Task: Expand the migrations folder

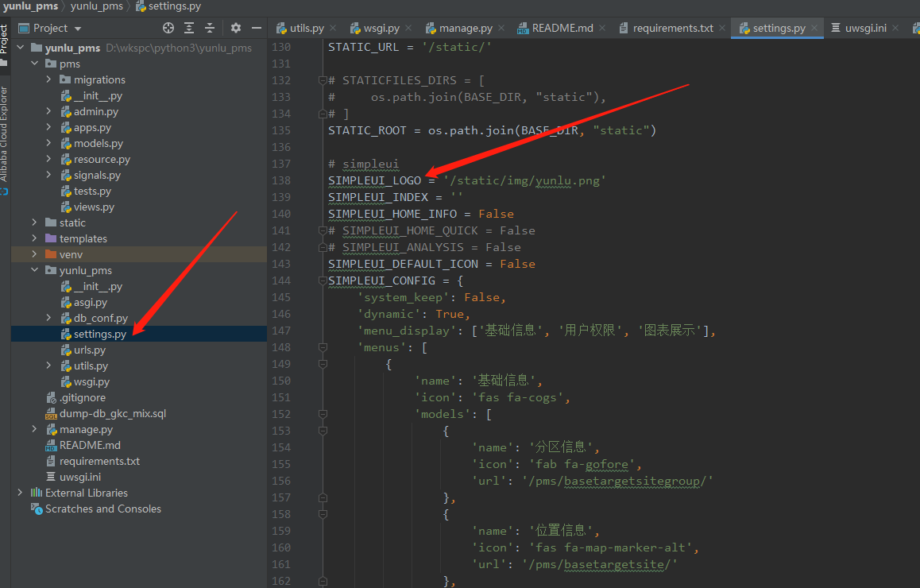Action: pos(48,79)
